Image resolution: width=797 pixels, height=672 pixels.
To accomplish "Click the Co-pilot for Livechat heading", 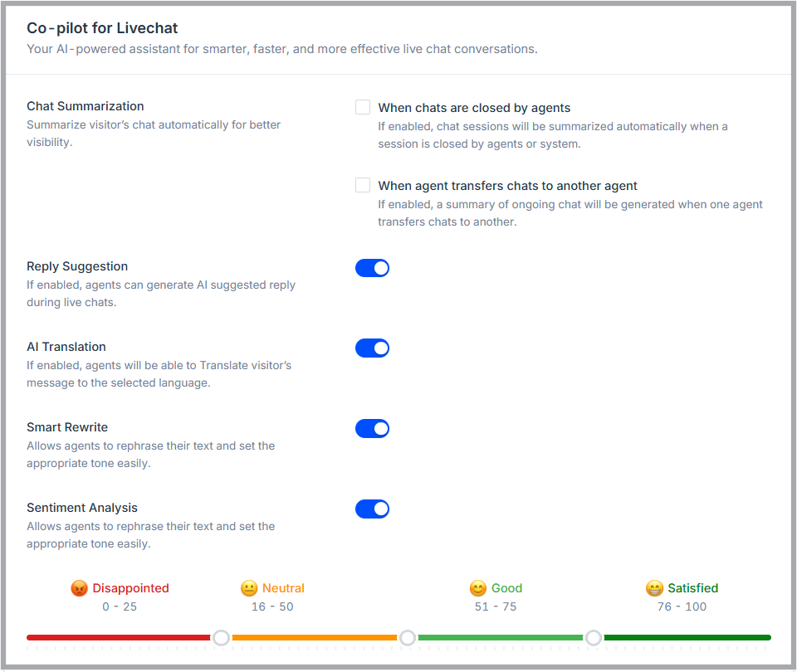I will [102, 28].
